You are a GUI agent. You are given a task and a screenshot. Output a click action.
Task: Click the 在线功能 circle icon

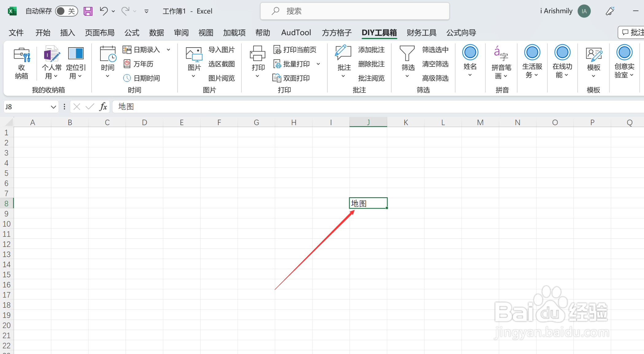562,52
